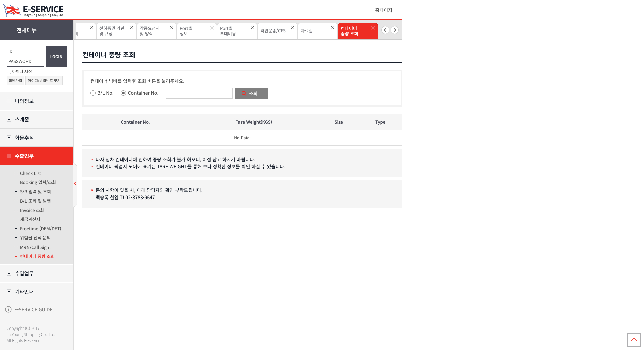Close the Port별 부대비용 tab
Image resolution: width=644 pixels, height=350 pixels.
tap(252, 28)
